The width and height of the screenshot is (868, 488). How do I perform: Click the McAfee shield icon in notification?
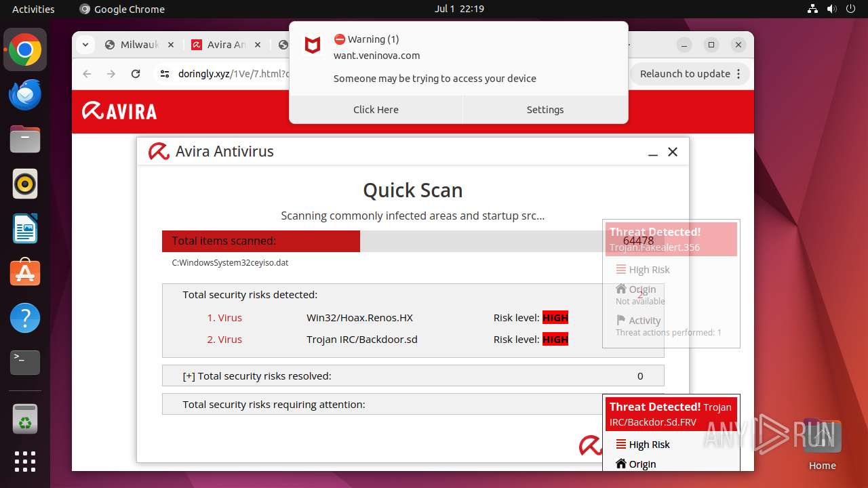(x=313, y=45)
